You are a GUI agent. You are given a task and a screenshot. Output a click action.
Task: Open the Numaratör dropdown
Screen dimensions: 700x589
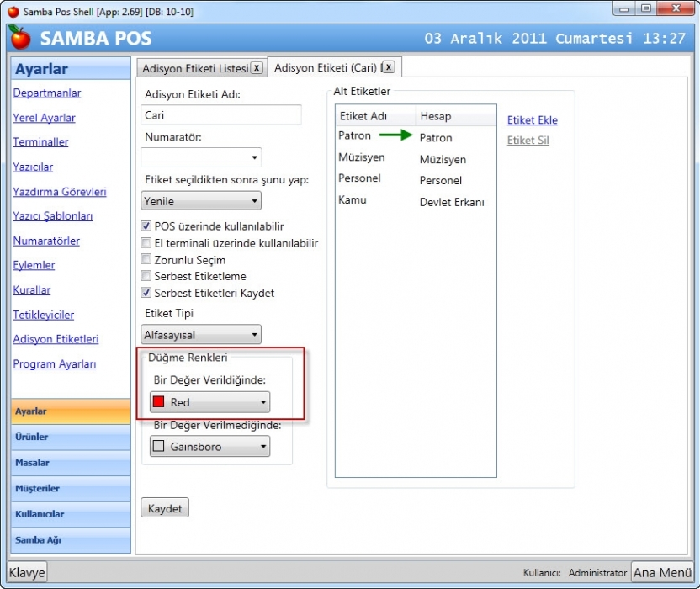(201, 157)
